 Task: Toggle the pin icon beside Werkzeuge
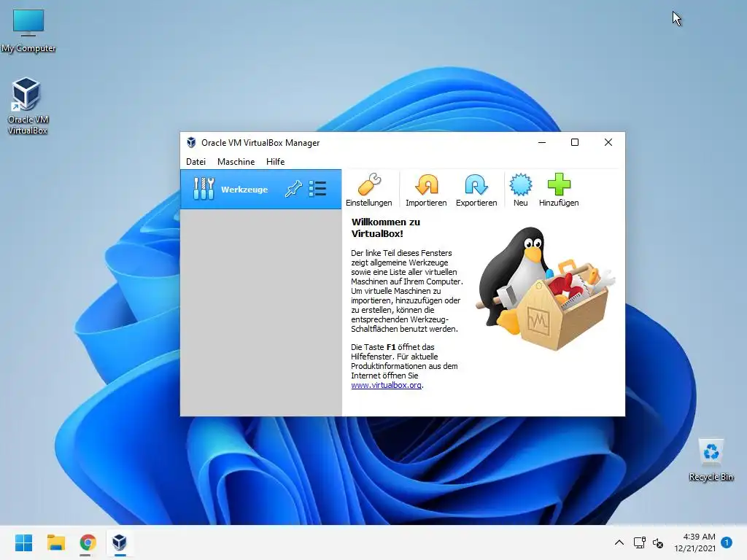(293, 189)
